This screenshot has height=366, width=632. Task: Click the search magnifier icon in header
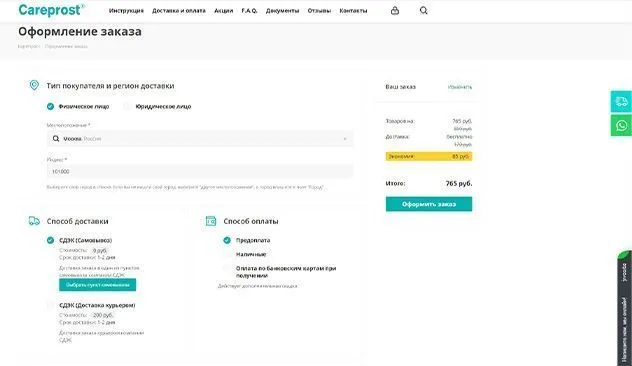(424, 10)
